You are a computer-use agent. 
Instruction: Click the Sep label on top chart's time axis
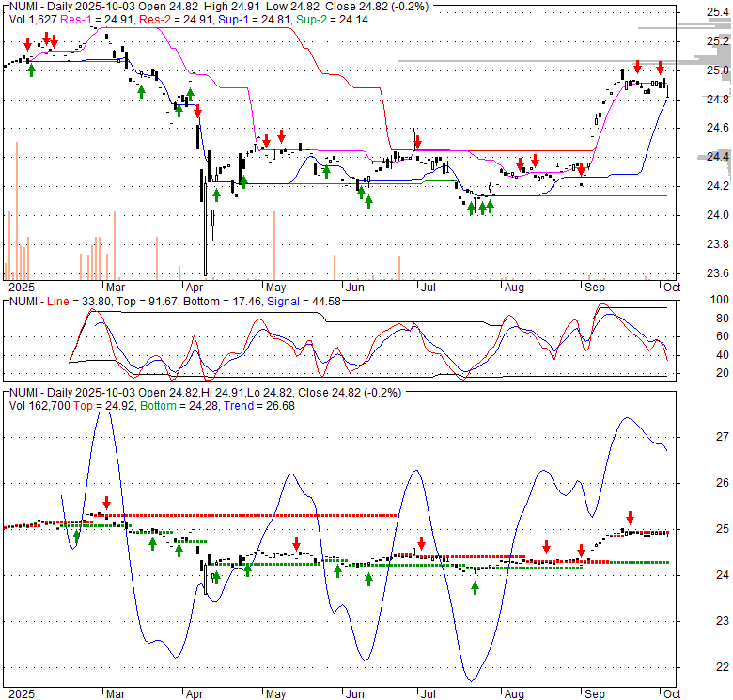(x=594, y=286)
